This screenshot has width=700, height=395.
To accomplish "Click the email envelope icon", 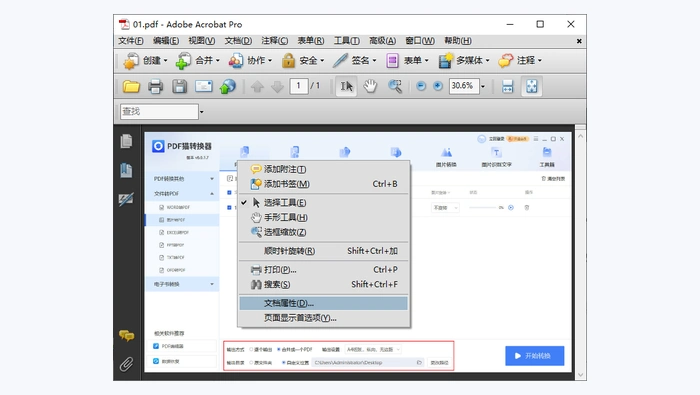I will click(x=204, y=86).
